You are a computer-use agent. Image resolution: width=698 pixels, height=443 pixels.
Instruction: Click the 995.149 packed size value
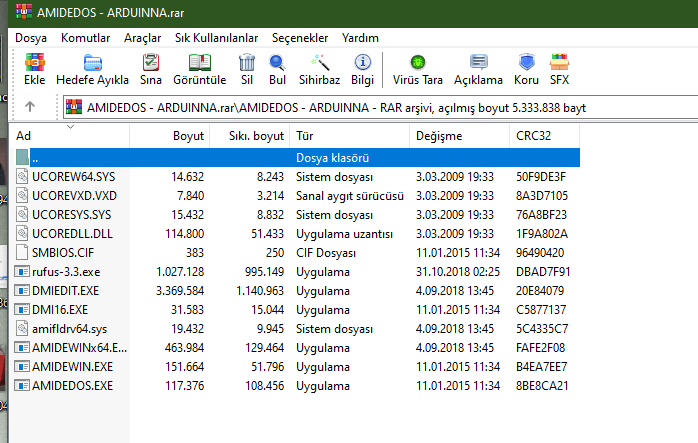[x=264, y=272]
